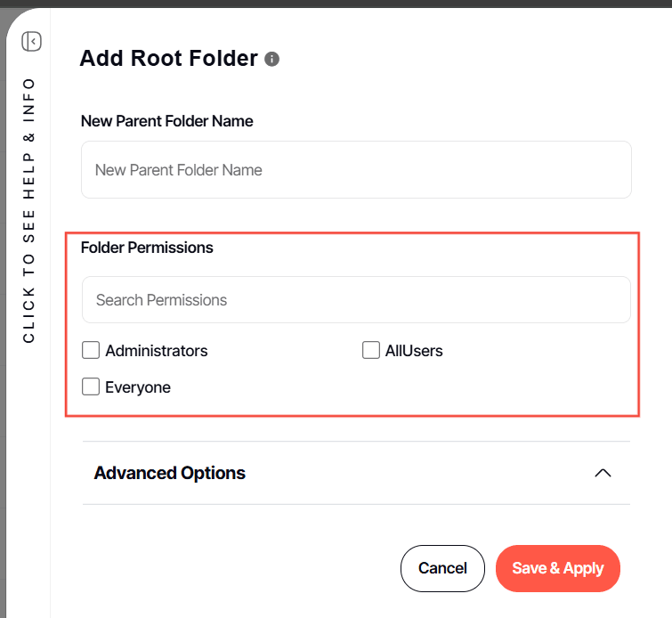672x618 pixels.
Task: Tick the Administrators checkbox box
Action: [x=91, y=351]
